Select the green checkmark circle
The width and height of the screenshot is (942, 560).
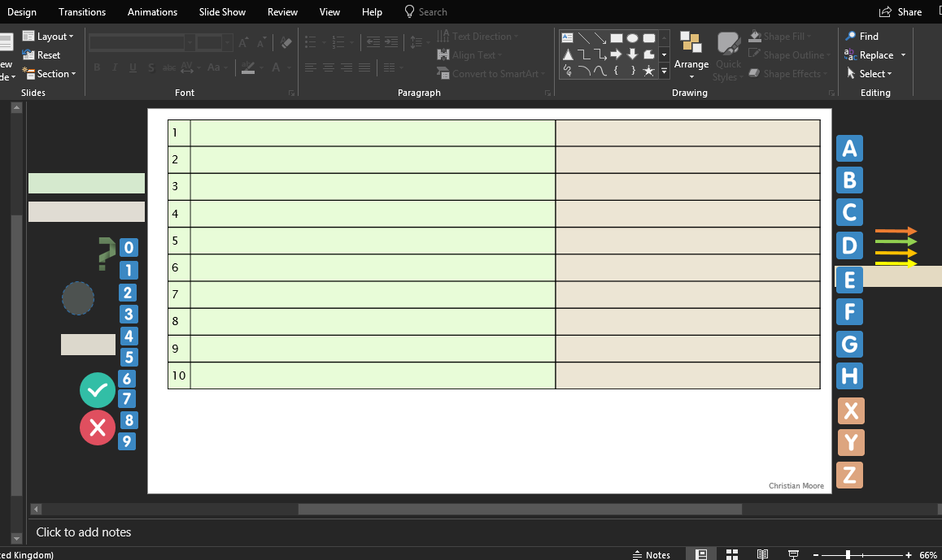click(x=98, y=390)
